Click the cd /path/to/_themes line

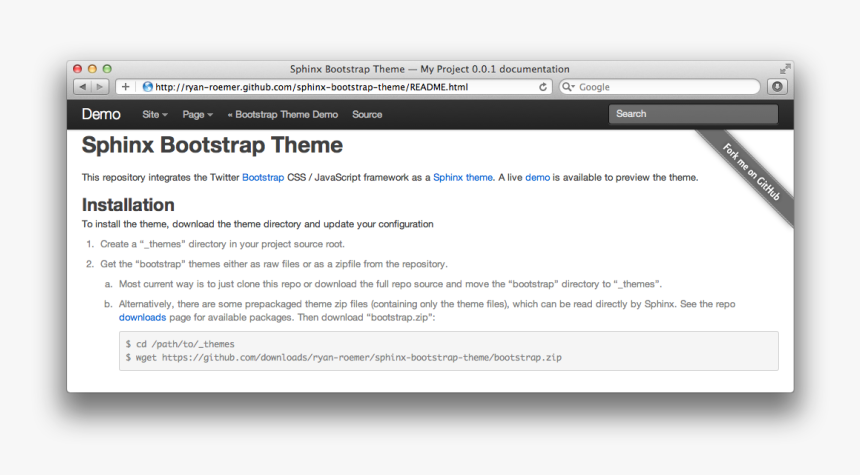(x=180, y=344)
